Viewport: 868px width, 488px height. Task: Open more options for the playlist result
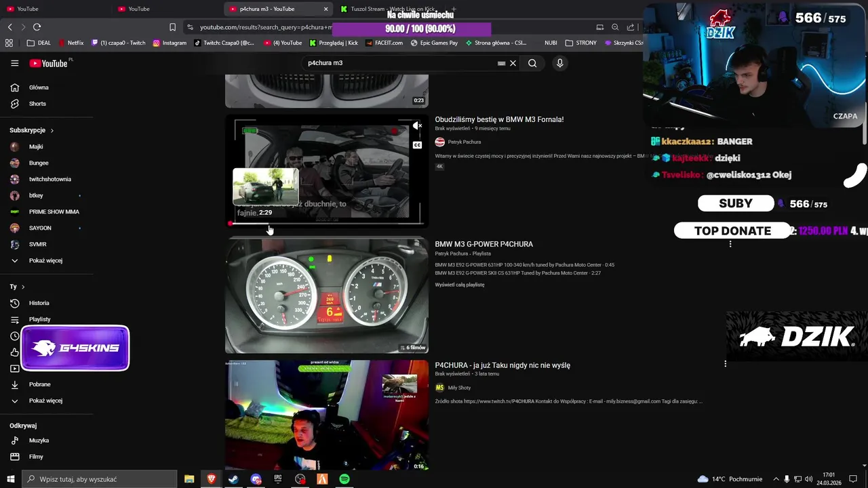click(x=730, y=244)
